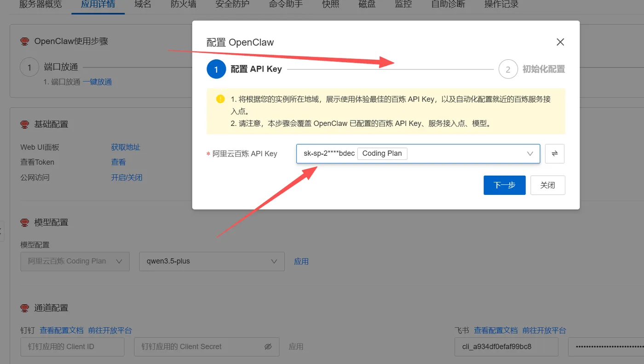Focus the 钉钉应用的 Client Secret field
The image size is (644, 364).
click(207, 347)
